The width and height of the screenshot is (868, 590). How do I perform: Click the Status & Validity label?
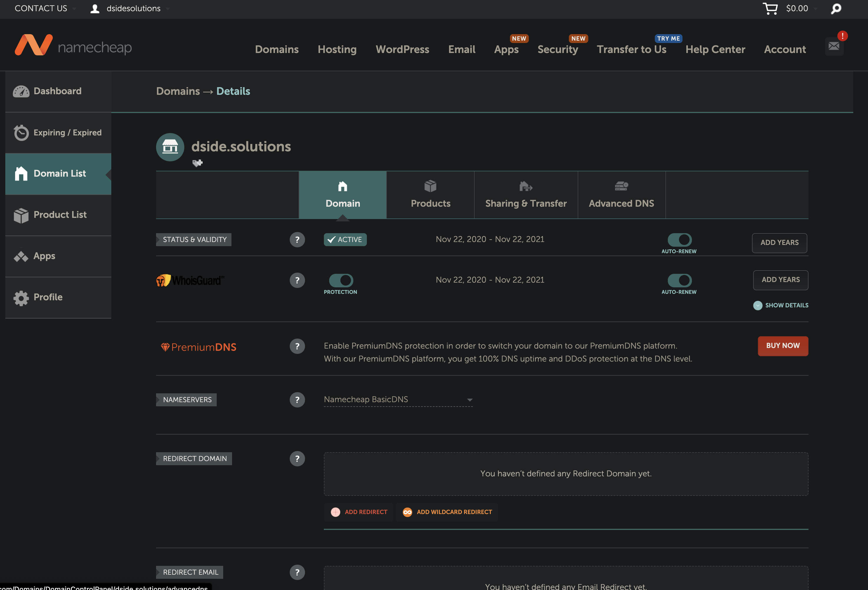click(194, 240)
